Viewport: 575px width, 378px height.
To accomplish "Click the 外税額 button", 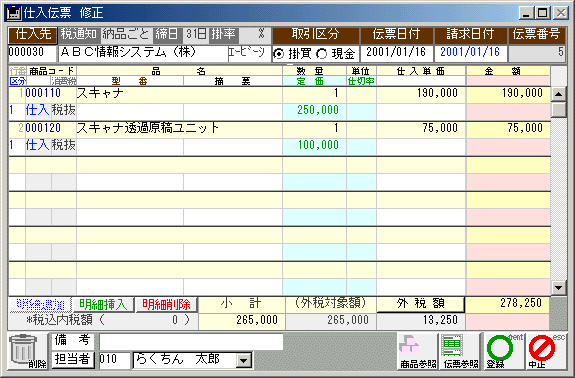I will [421, 304].
